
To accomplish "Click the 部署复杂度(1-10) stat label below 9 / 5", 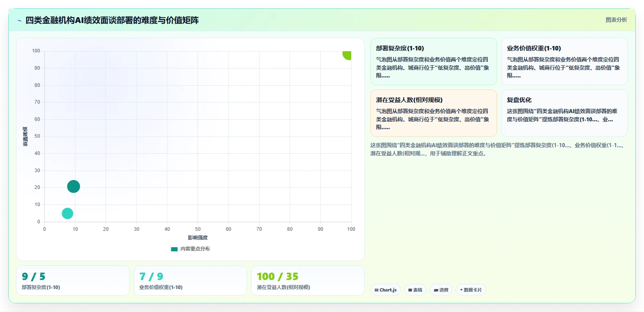I will [41, 287].
